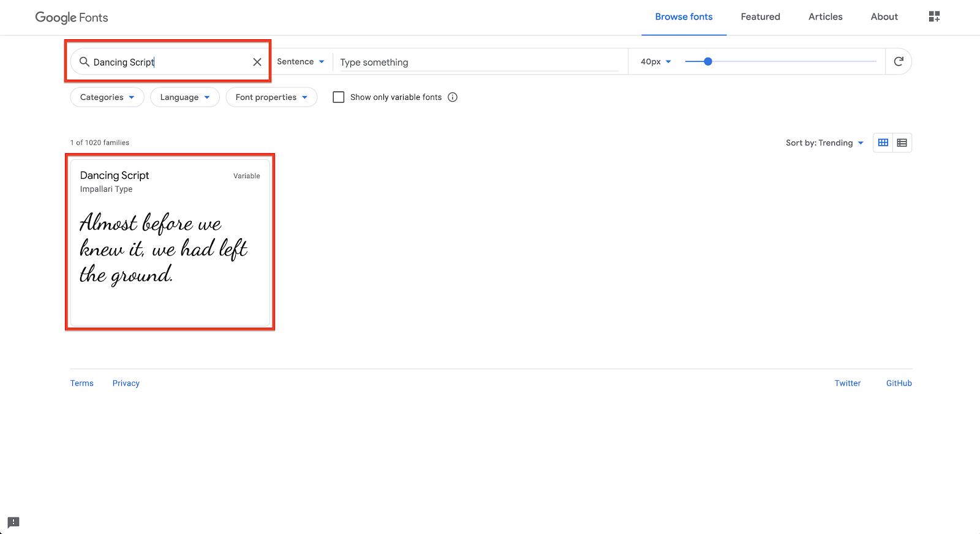
Task: Open the Sentence preview type dropdown
Action: (300, 62)
